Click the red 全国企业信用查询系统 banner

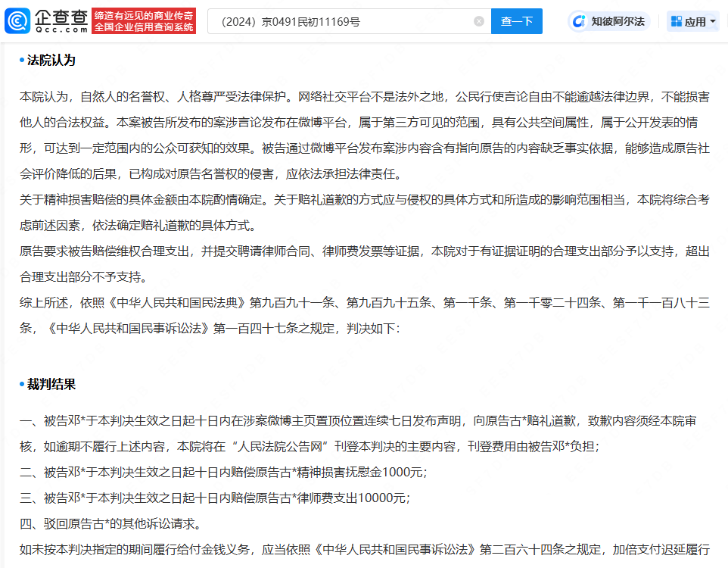coord(144,21)
